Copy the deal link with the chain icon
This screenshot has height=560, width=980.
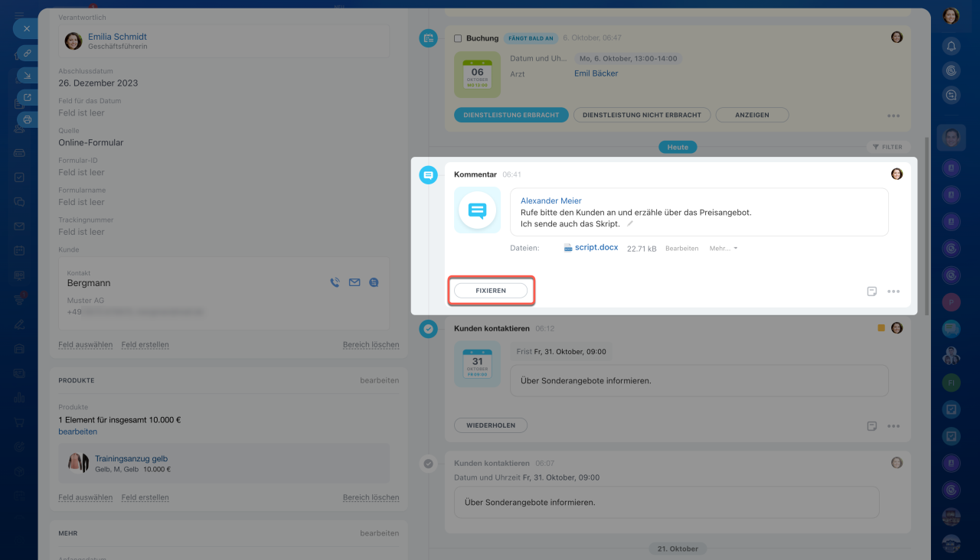click(x=28, y=53)
